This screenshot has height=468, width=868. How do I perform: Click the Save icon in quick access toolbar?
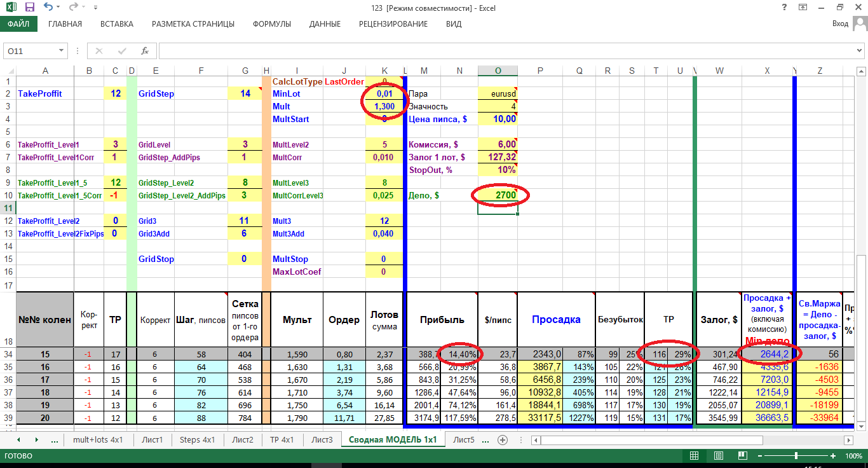[x=30, y=8]
